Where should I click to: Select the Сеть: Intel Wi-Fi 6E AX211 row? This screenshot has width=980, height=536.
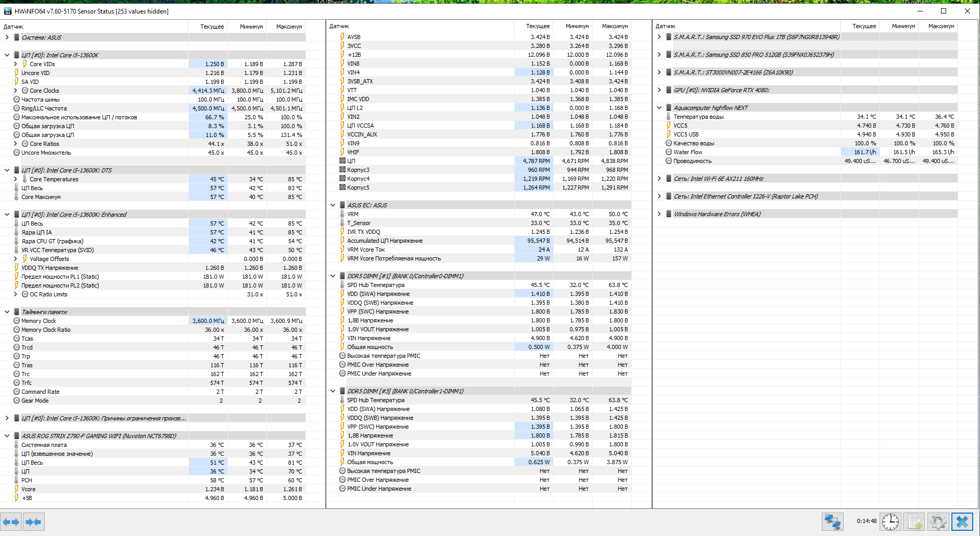[806, 179]
